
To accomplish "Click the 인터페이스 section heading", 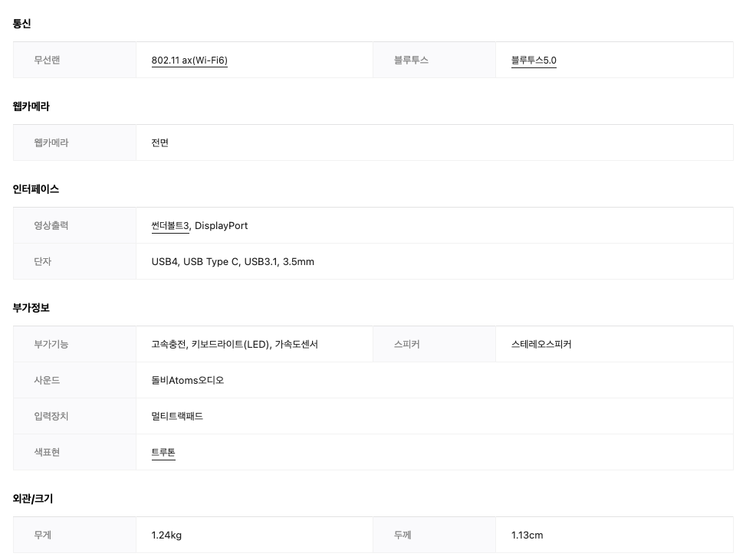I will point(36,189).
